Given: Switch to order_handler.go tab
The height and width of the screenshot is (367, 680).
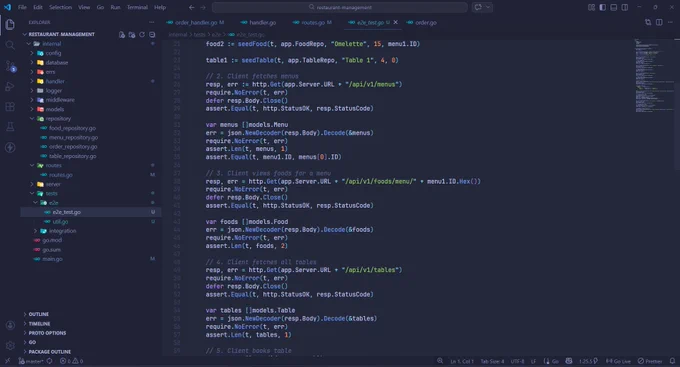Looking at the screenshot, I should [x=196, y=23].
